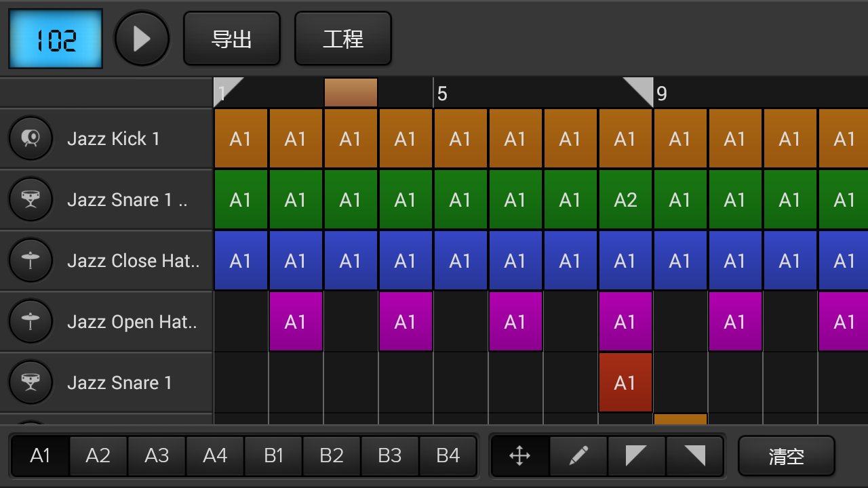Tap the Jazz Open Hat cymbal icon

coord(31,321)
